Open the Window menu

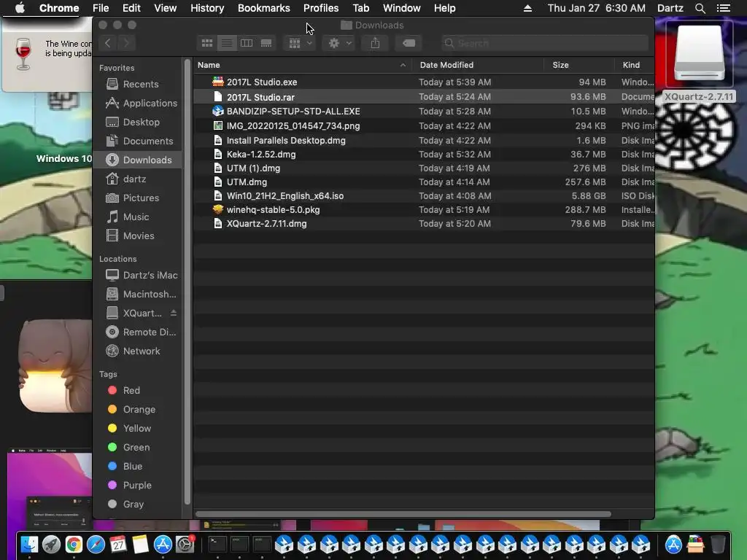402,8
